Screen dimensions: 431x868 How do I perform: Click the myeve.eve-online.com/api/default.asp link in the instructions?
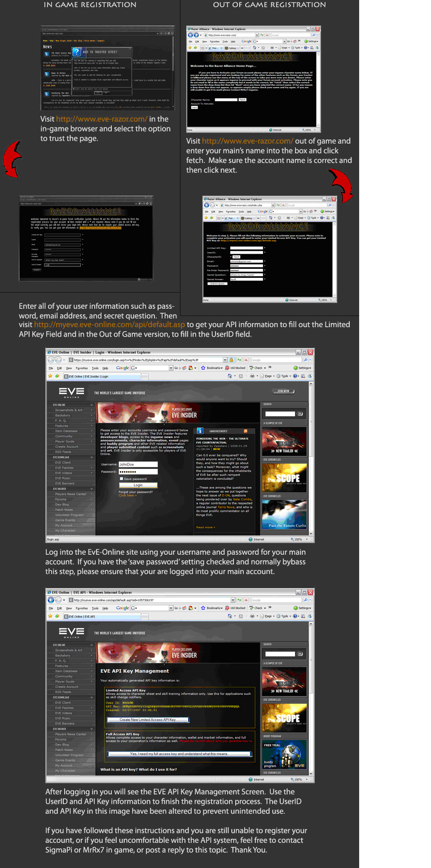point(110,324)
